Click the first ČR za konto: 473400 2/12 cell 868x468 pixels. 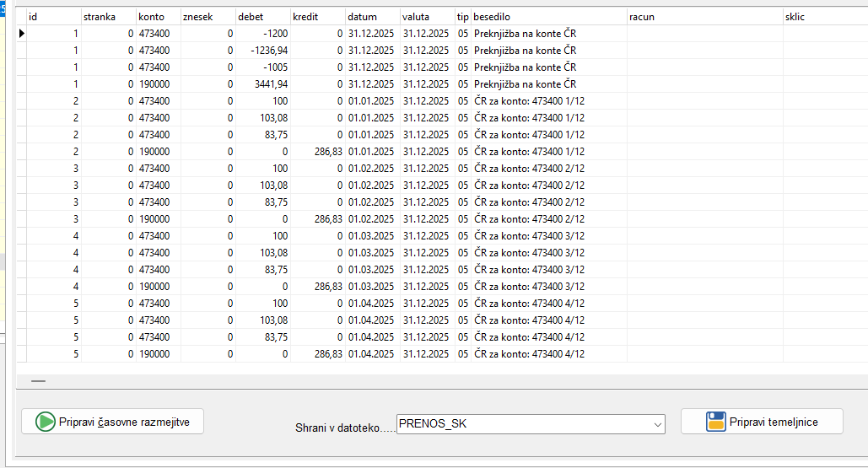(548, 169)
